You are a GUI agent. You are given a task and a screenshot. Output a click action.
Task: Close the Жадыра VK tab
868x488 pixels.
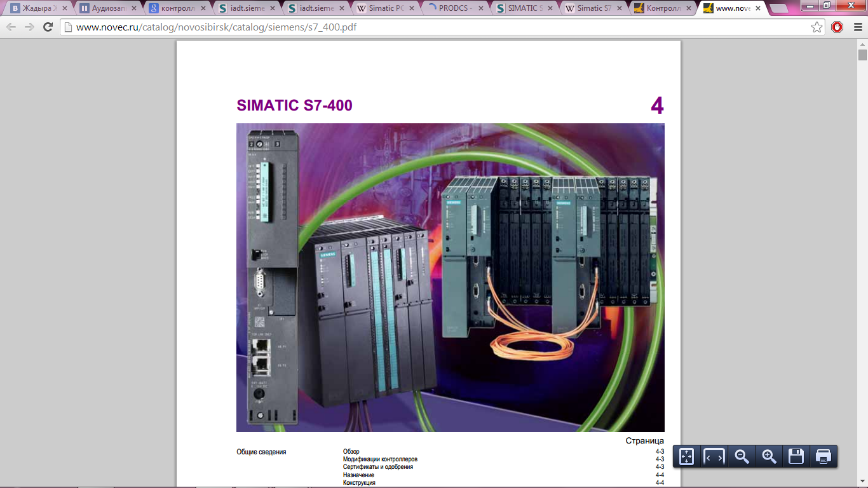click(x=64, y=9)
